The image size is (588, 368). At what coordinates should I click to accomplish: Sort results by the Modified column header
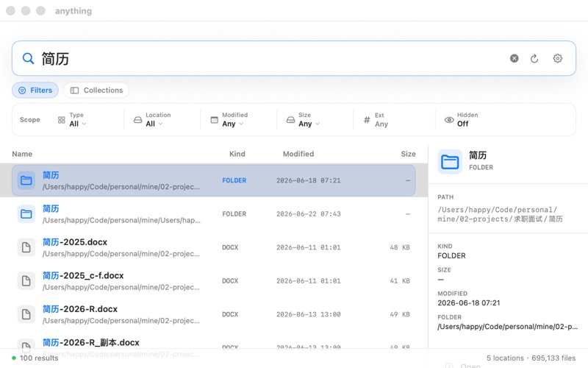tap(298, 154)
